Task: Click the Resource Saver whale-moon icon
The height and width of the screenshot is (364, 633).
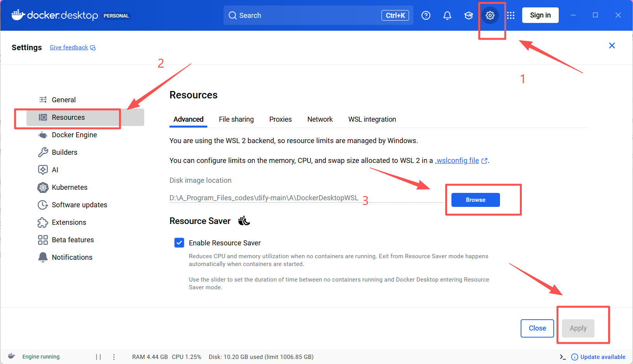Action: coord(244,221)
